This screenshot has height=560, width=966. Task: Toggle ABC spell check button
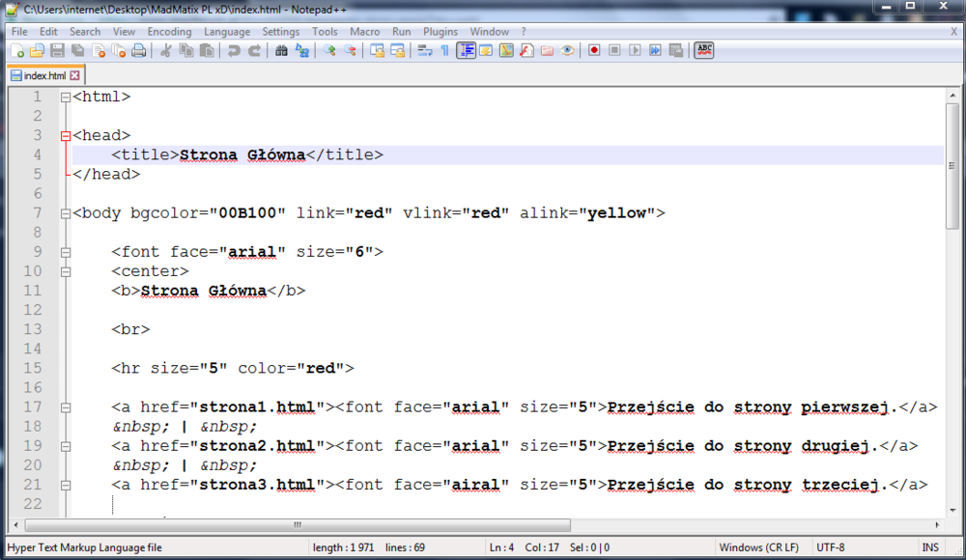703,50
